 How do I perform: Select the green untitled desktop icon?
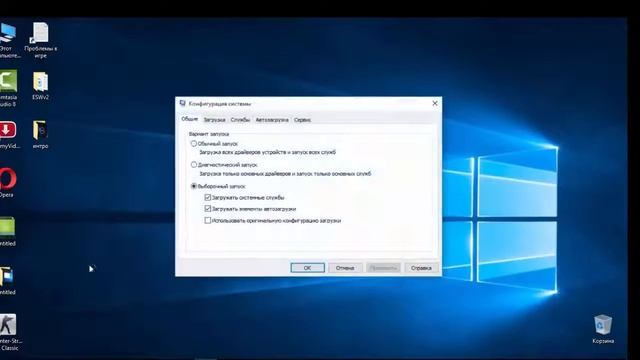tap(7, 227)
